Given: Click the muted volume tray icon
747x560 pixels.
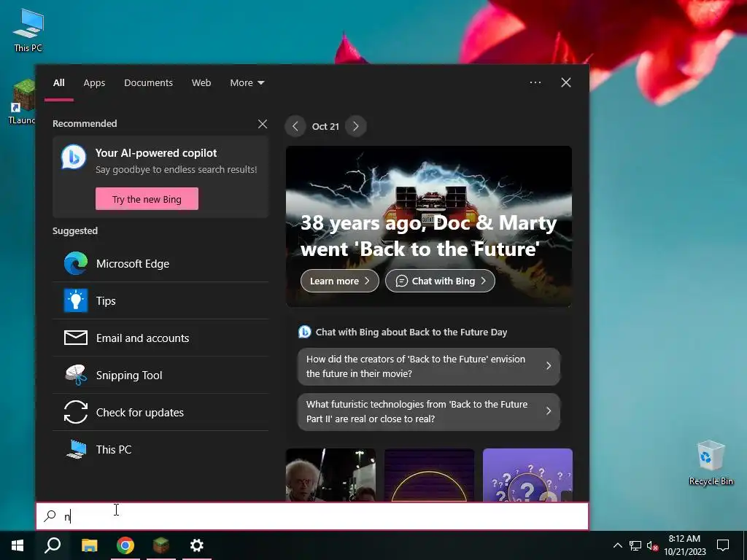Looking at the screenshot, I should (x=652, y=545).
